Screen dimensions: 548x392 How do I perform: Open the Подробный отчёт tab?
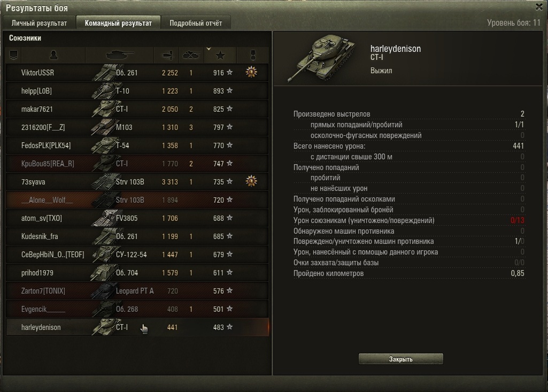coord(196,23)
